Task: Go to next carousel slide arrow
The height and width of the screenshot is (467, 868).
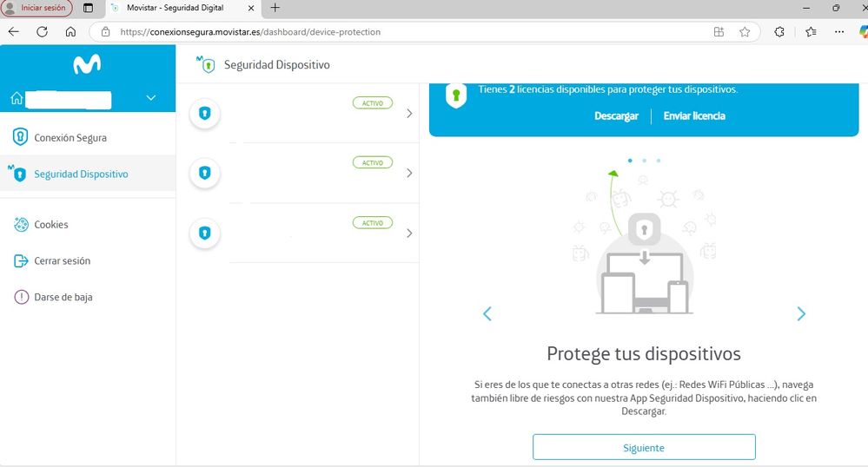Action: (800, 314)
